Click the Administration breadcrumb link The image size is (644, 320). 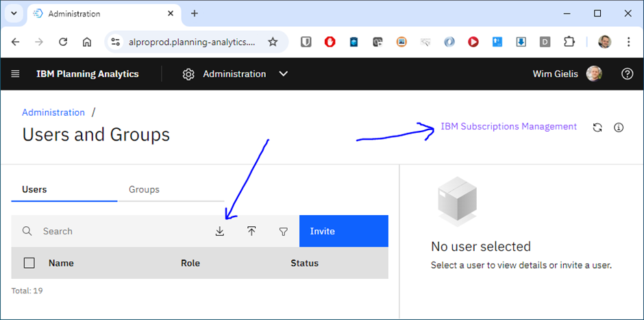pos(53,112)
